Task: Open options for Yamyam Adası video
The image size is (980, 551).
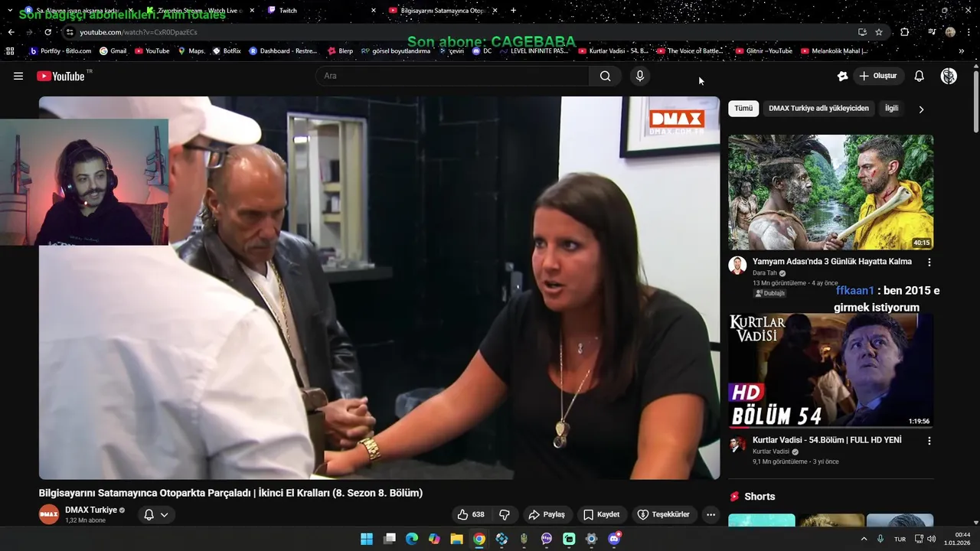Action: [929, 262]
